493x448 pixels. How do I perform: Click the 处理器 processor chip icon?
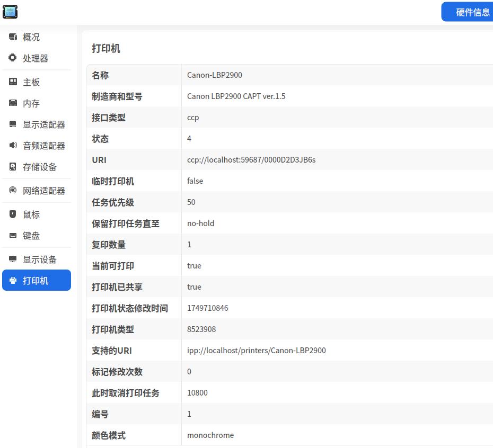tap(13, 58)
